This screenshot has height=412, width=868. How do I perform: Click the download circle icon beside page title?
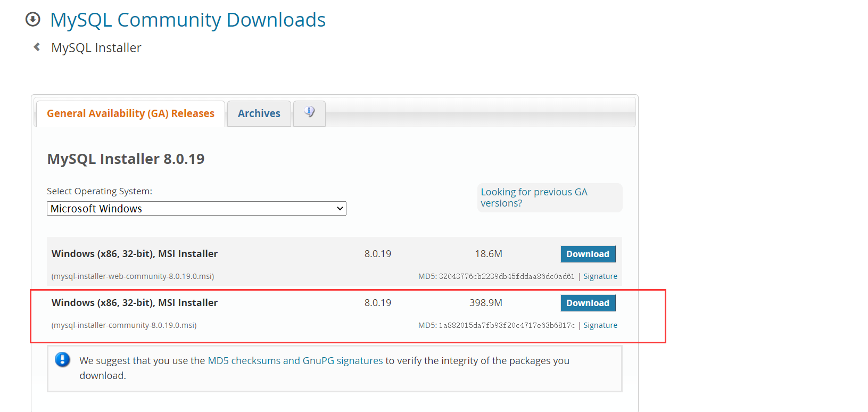coord(33,20)
